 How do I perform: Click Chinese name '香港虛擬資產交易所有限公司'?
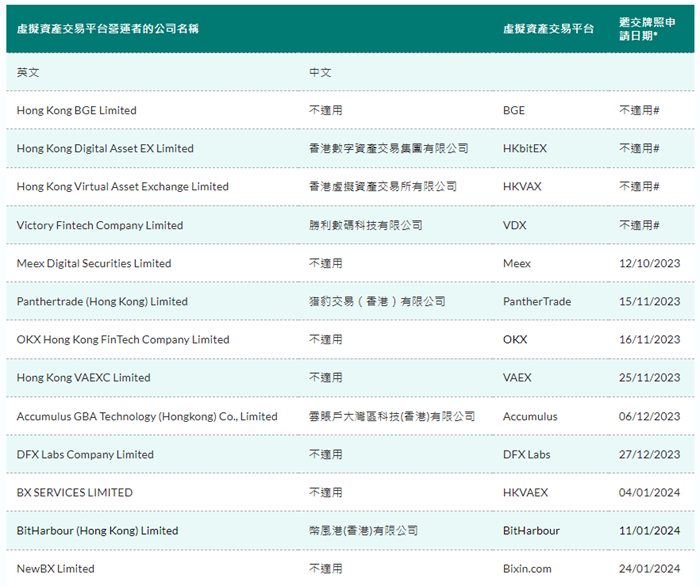(383, 187)
